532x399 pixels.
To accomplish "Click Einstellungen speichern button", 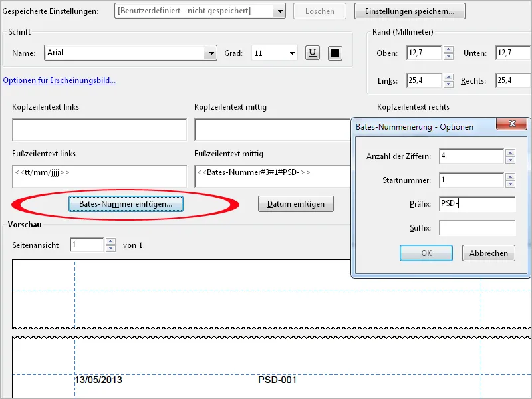I will 410,11.
